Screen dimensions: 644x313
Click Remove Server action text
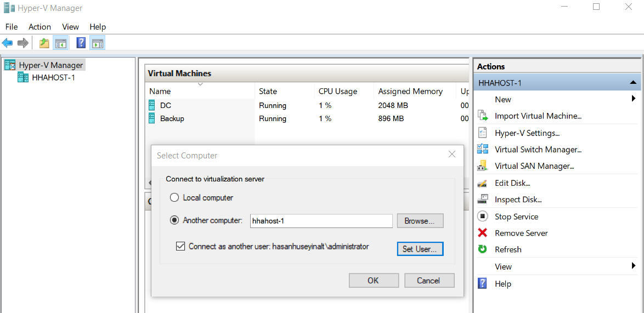click(521, 233)
